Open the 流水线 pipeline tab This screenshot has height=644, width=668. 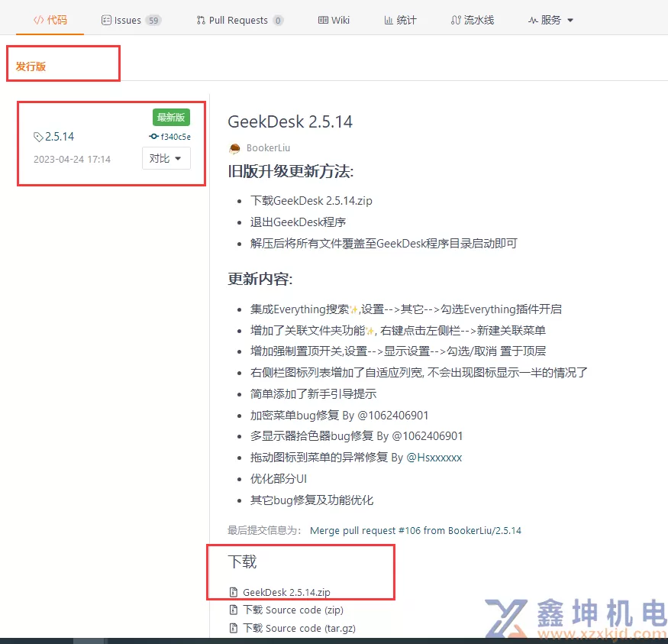point(473,20)
